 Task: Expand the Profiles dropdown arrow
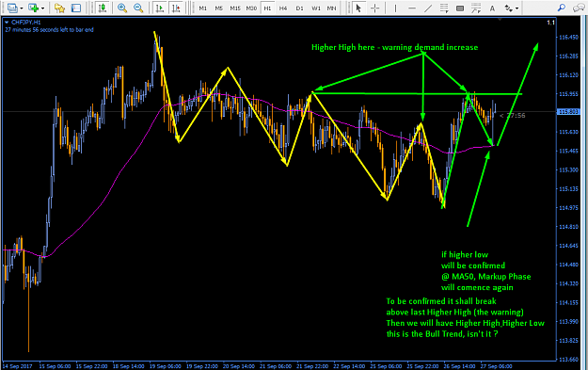21,8
